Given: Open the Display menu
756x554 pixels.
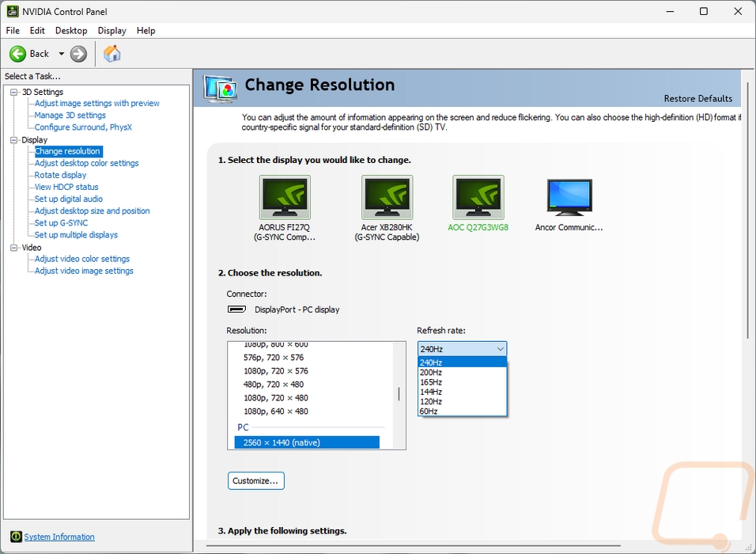Looking at the screenshot, I should click(112, 30).
